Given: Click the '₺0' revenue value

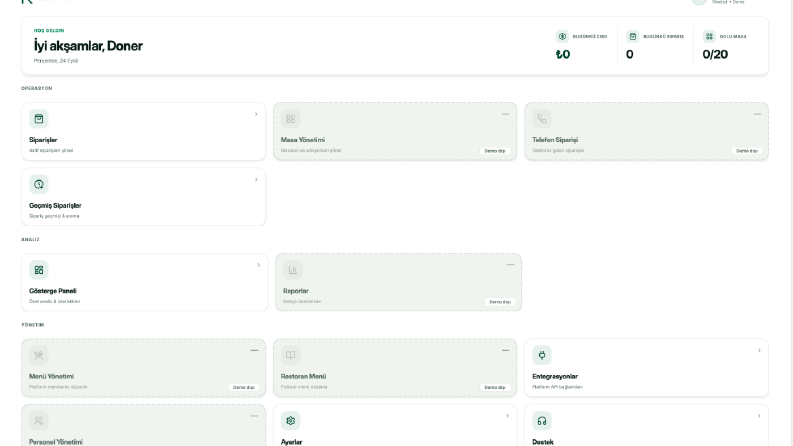Looking at the screenshot, I should pyautogui.click(x=563, y=55).
